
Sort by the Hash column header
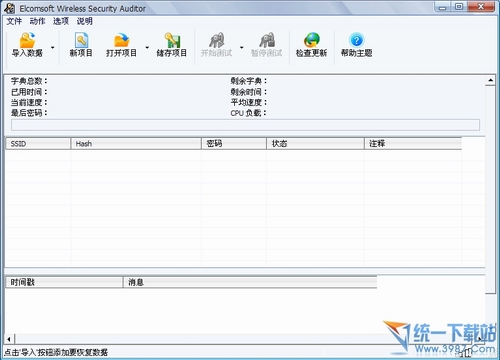[x=136, y=144]
